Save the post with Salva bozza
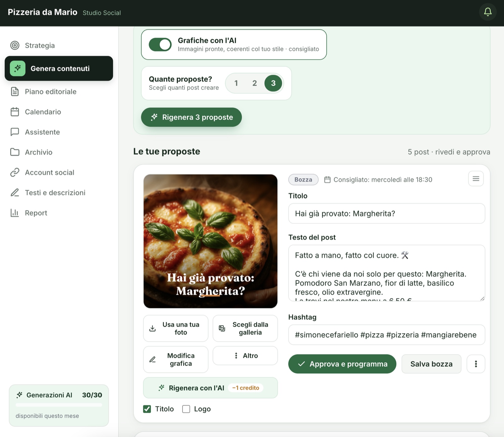This screenshot has height=437, width=504. tap(431, 364)
